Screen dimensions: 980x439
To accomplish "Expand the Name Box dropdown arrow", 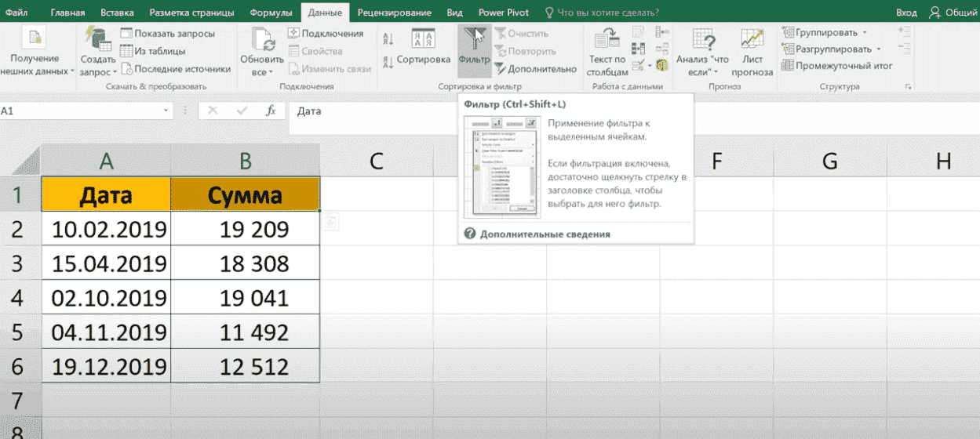I will tap(166, 111).
